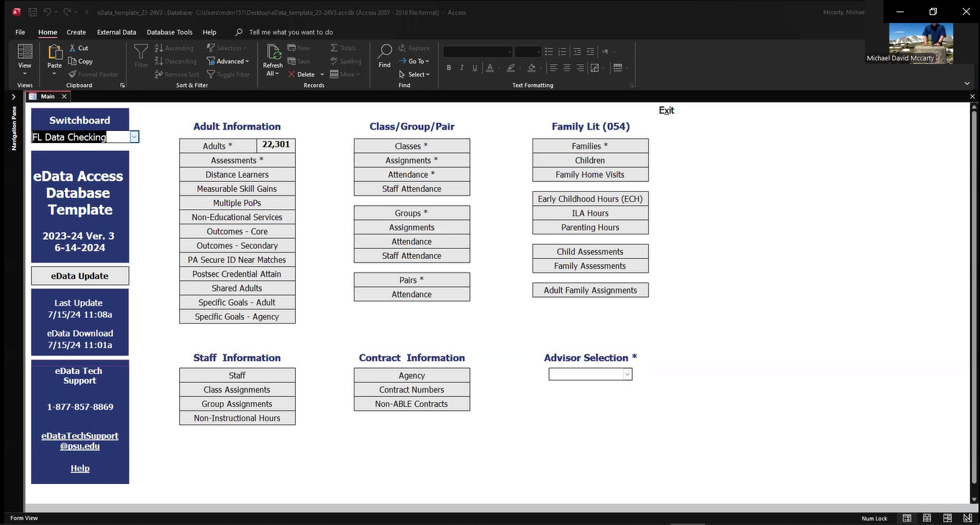Click the Michael David Mccarty video thumbnail
The width and height of the screenshot is (980, 525).
(921, 43)
